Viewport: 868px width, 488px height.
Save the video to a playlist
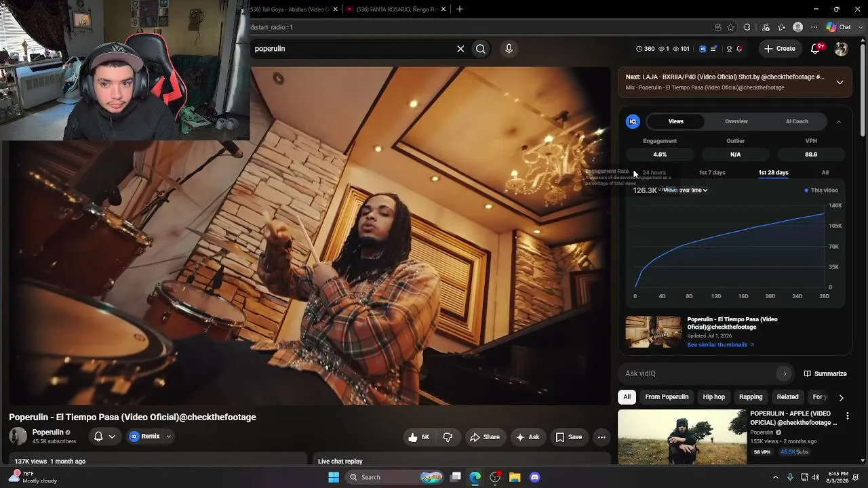569,437
